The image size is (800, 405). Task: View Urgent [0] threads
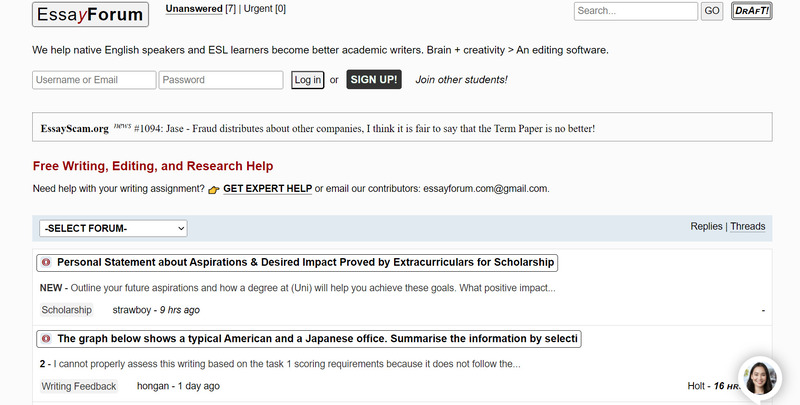(x=265, y=9)
